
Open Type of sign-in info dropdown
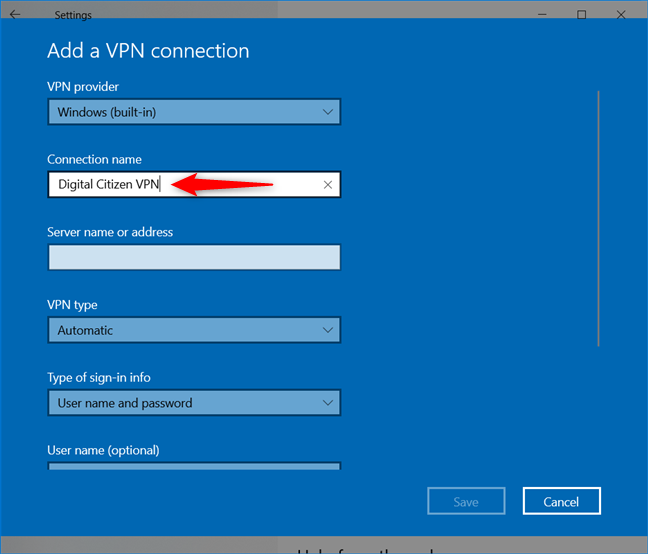[x=194, y=402]
